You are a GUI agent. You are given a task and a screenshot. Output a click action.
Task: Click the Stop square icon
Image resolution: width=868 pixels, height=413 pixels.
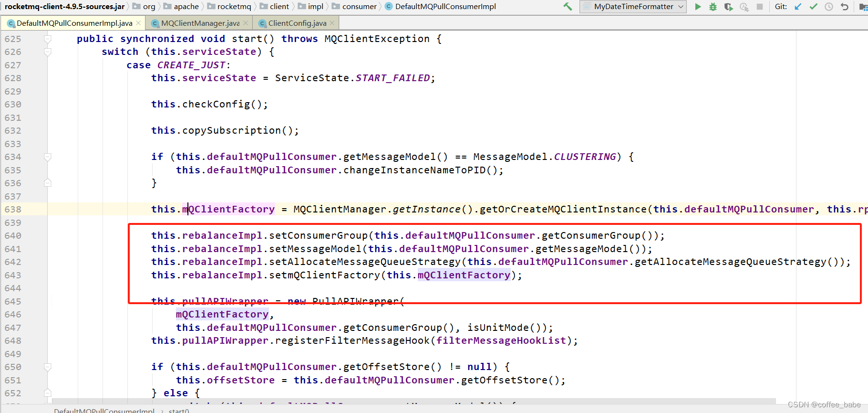[760, 7]
